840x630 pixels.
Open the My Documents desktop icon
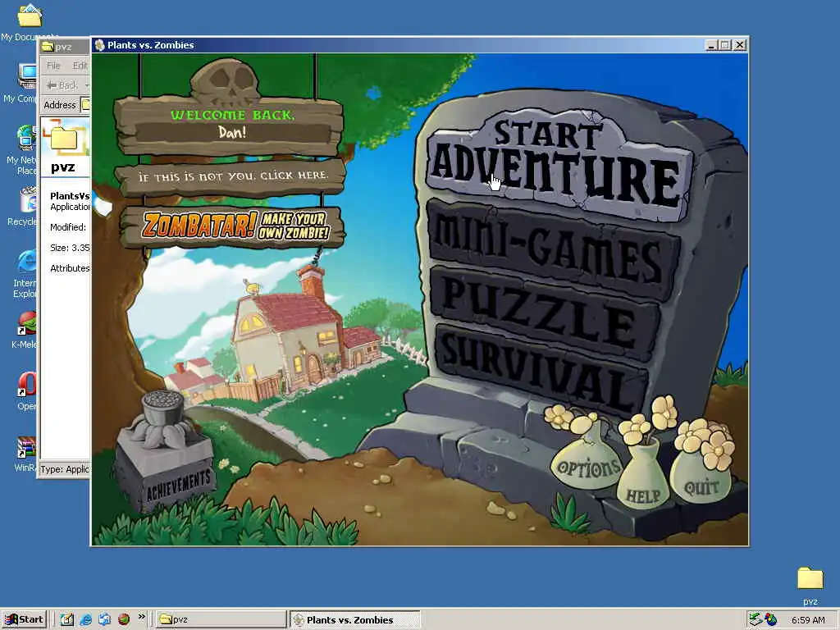(x=30, y=21)
